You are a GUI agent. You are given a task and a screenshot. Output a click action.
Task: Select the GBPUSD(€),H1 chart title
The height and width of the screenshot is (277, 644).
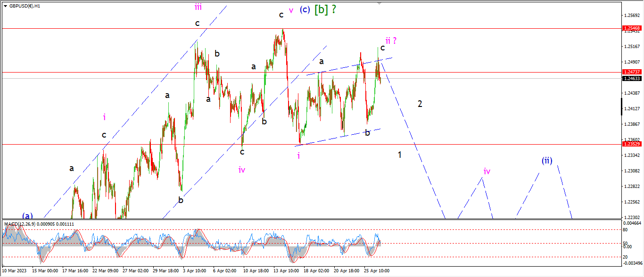point(25,6)
